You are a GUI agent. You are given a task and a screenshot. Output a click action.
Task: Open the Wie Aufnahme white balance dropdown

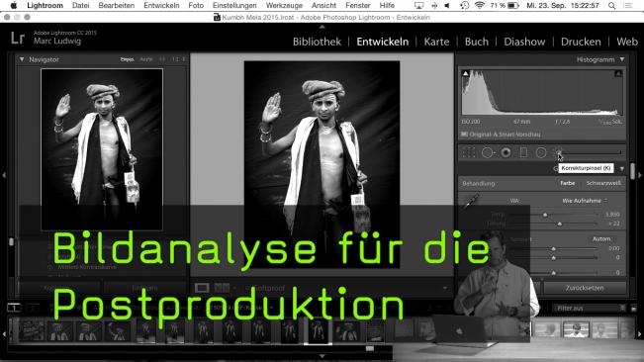[x=585, y=201]
